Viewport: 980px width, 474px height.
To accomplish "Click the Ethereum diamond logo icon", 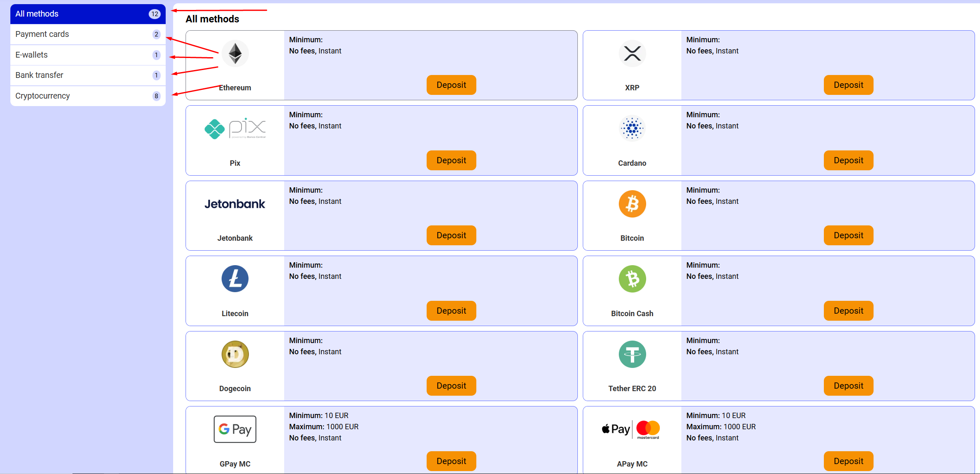I will [235, 53].
